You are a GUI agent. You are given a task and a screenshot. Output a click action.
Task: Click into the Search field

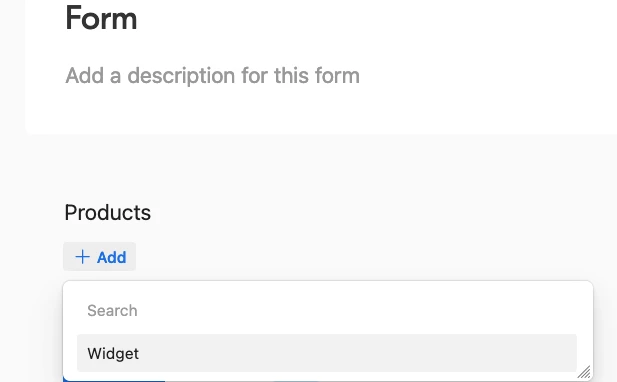(x=327, y=310)
